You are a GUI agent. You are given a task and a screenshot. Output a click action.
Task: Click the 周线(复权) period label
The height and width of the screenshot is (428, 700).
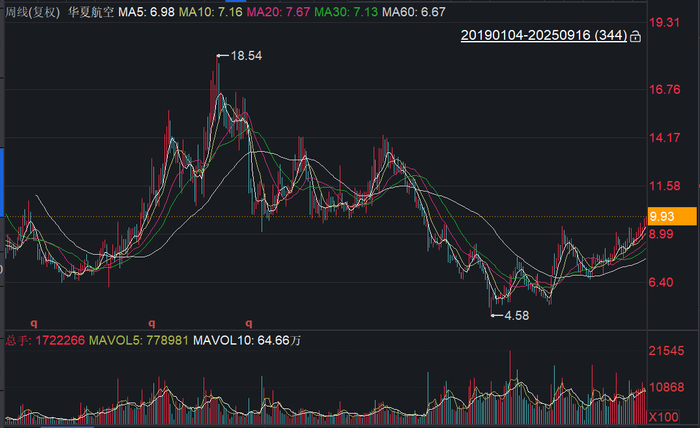click(x=32, y=12)
